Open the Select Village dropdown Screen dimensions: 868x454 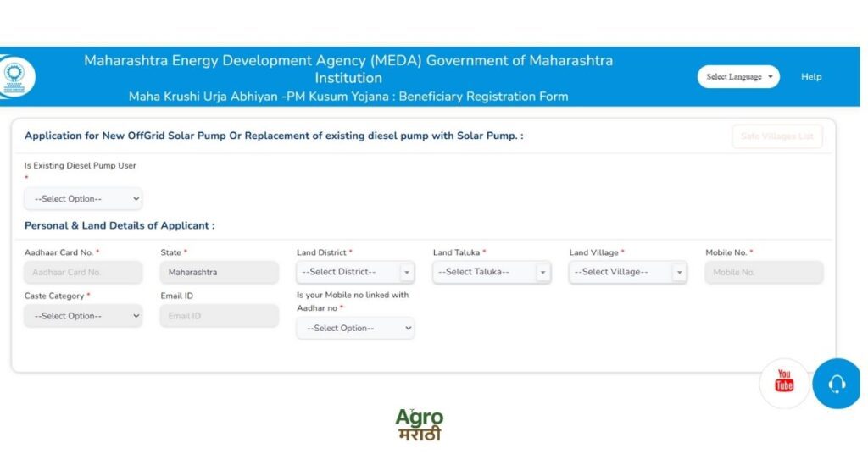(628, 272)
